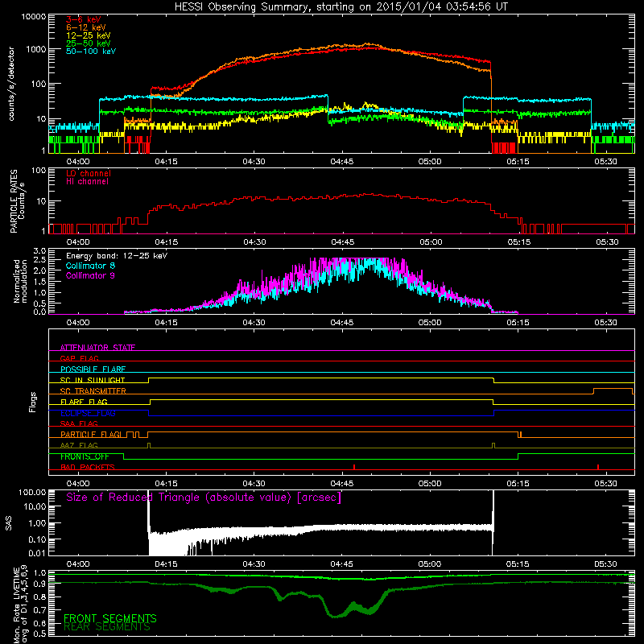
Task: Click the Mon. Rate LIVETIME axis label
Action: (16, 605)
